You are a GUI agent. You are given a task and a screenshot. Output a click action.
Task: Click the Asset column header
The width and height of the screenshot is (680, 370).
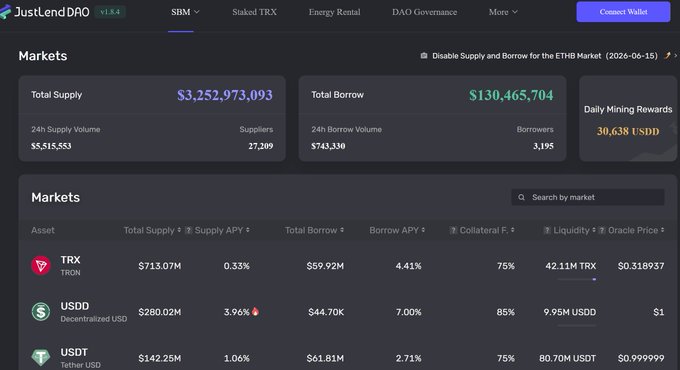click(x=43, y=230)
